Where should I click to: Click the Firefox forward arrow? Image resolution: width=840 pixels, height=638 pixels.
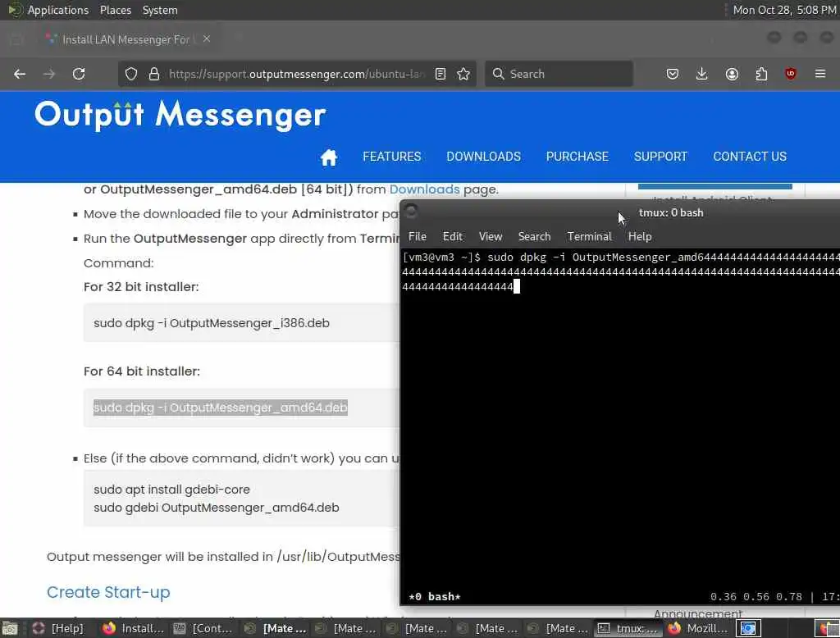49,74
